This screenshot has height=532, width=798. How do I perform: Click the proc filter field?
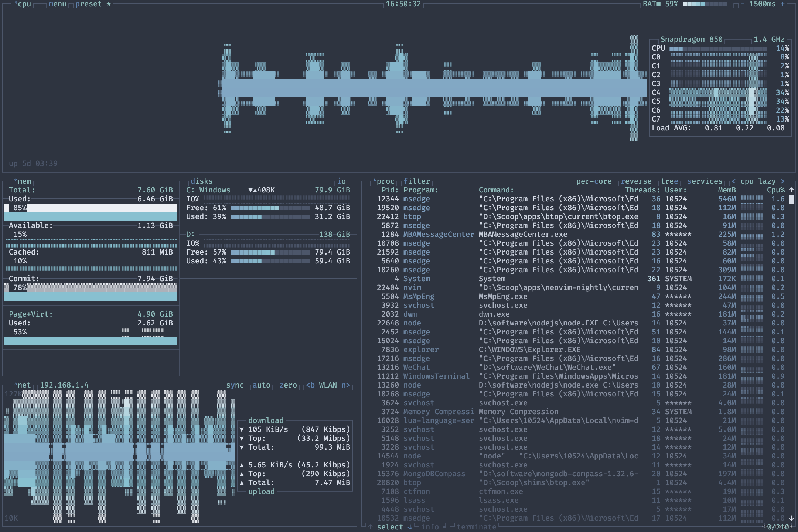pos(416,181)
